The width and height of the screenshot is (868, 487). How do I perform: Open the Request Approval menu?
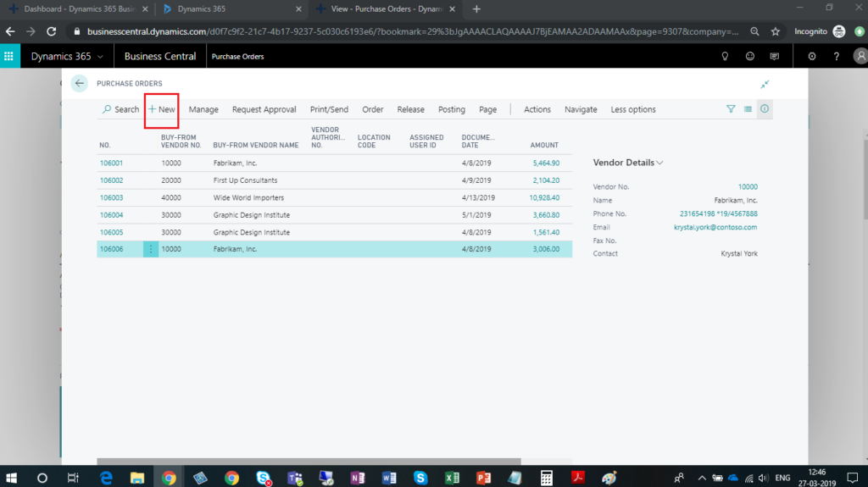click(x=264, y=109)
